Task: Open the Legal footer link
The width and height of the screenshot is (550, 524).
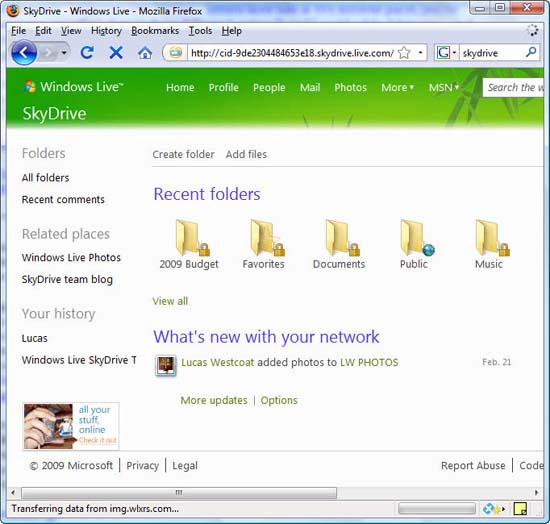Action: click(x=185, y=465)
